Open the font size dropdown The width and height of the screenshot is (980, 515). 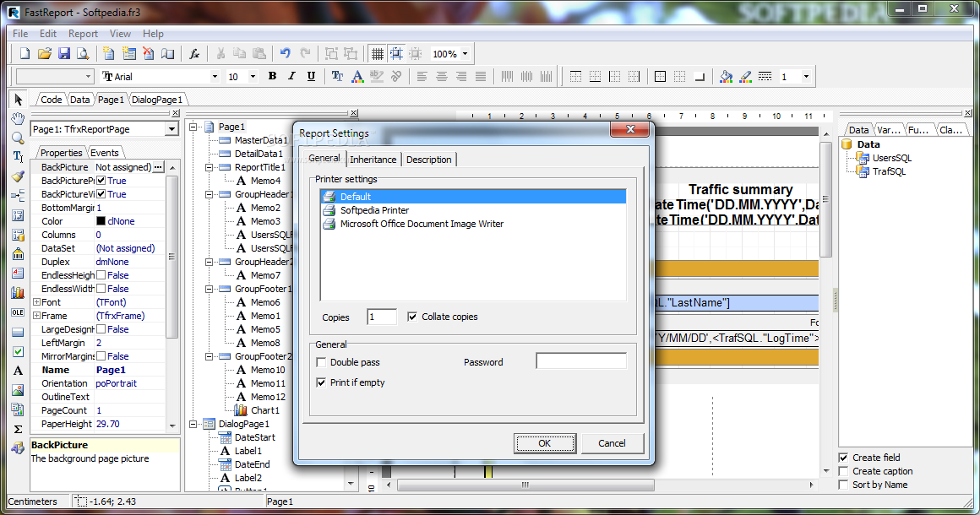tap(253, 76)
